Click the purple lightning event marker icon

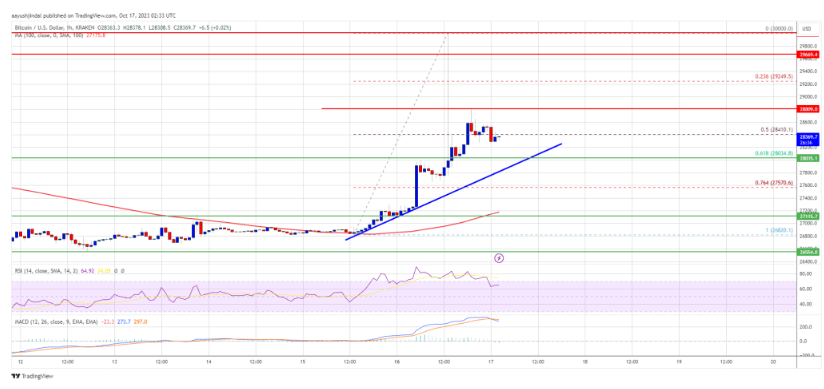click(x=500, y=258)
